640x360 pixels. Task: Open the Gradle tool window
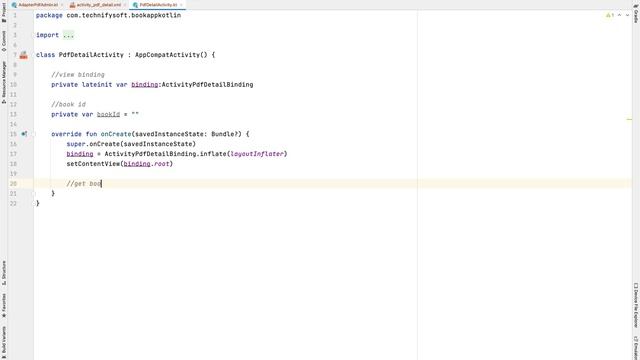(636, 14)
